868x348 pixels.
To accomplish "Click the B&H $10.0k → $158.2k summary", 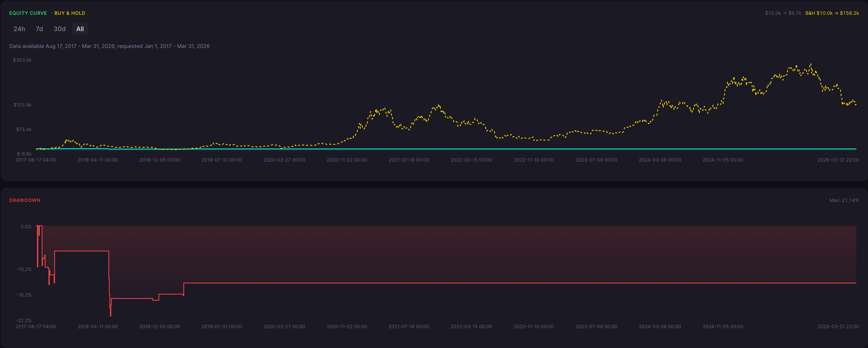I will [832, 13].
